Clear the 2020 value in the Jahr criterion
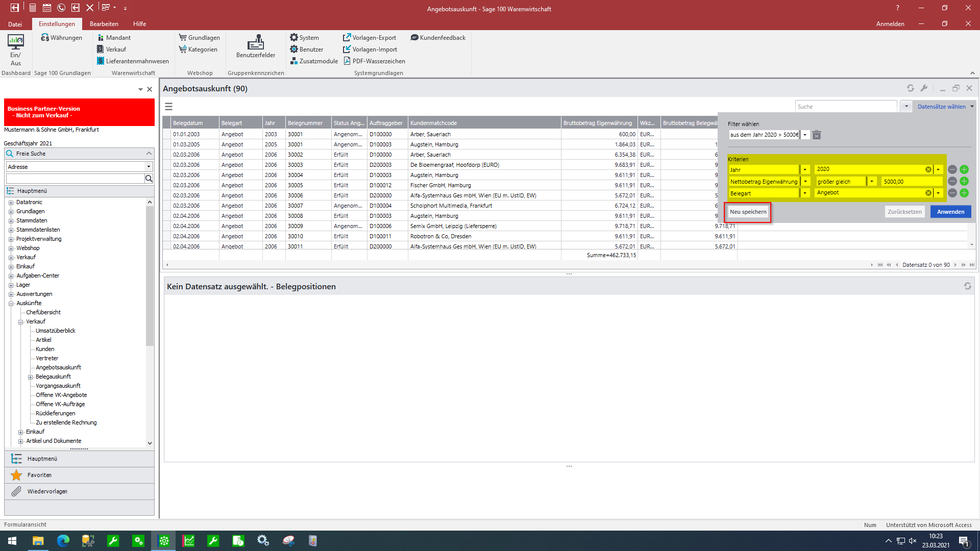The image size is (980, 551). tap(928, 169)
